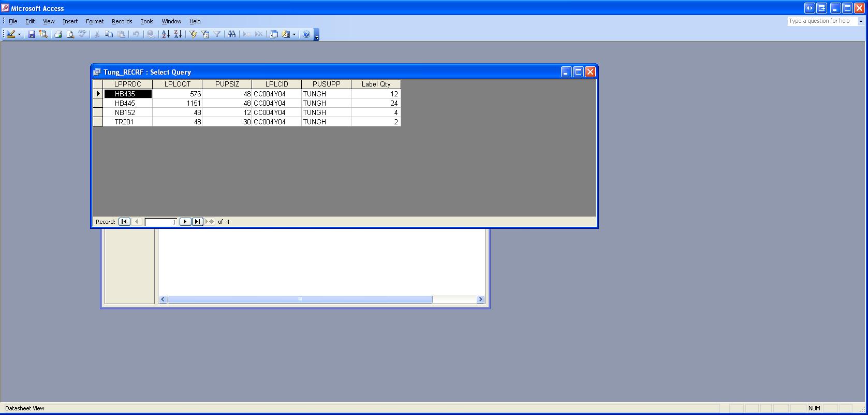Select the HB445 row using its row selector
The height and width of the screenshot is (415, 868).
(97, 103)
